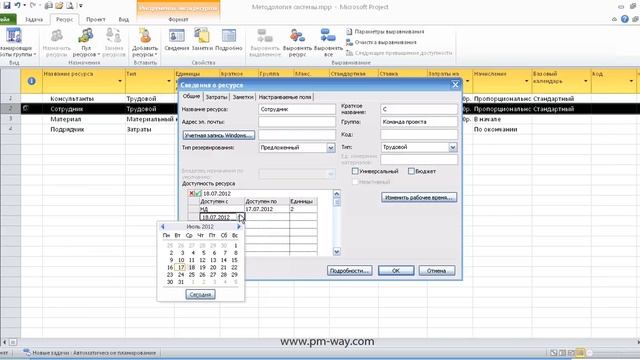Click the OK button
This screenshot has width=640, height=360.
point(396,270)
